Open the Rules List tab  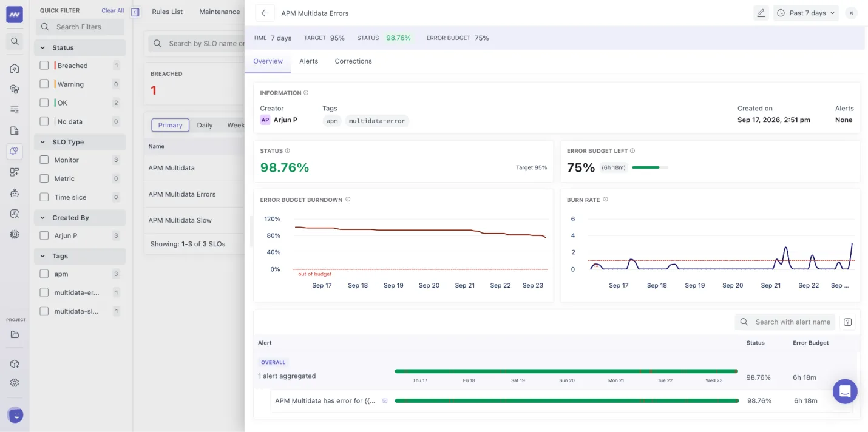click(x=168, y=12)
